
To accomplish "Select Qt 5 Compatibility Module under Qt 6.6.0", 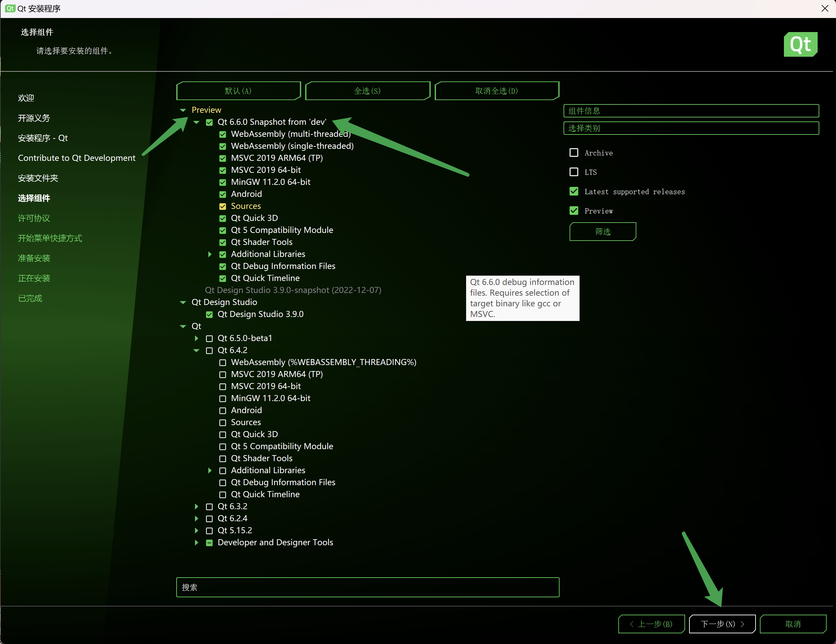I will pos(282,230).
